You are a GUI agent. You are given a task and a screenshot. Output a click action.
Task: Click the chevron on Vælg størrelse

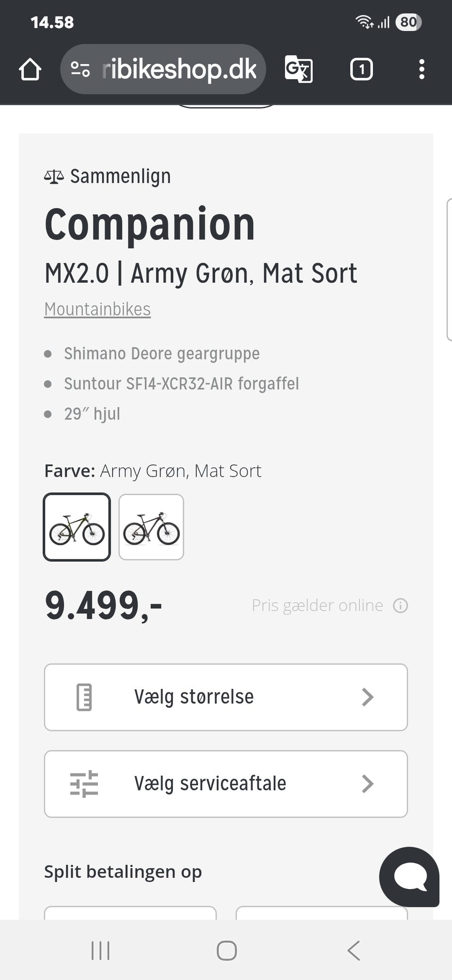[x=367, y=697]
